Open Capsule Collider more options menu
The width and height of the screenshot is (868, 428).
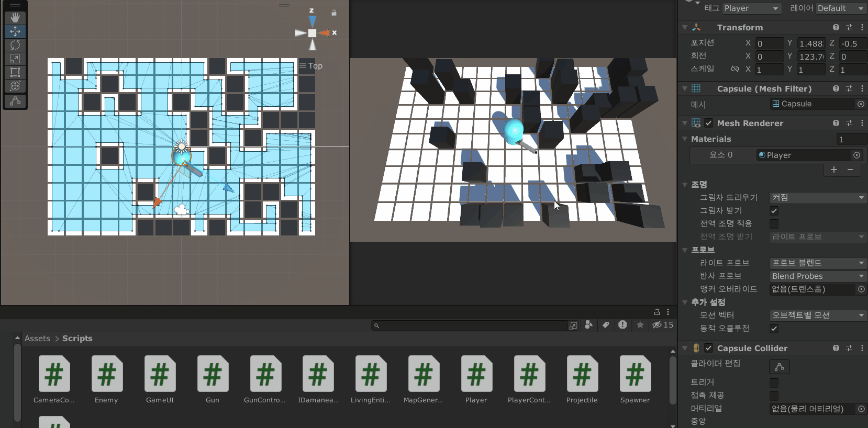click(862, 348)
